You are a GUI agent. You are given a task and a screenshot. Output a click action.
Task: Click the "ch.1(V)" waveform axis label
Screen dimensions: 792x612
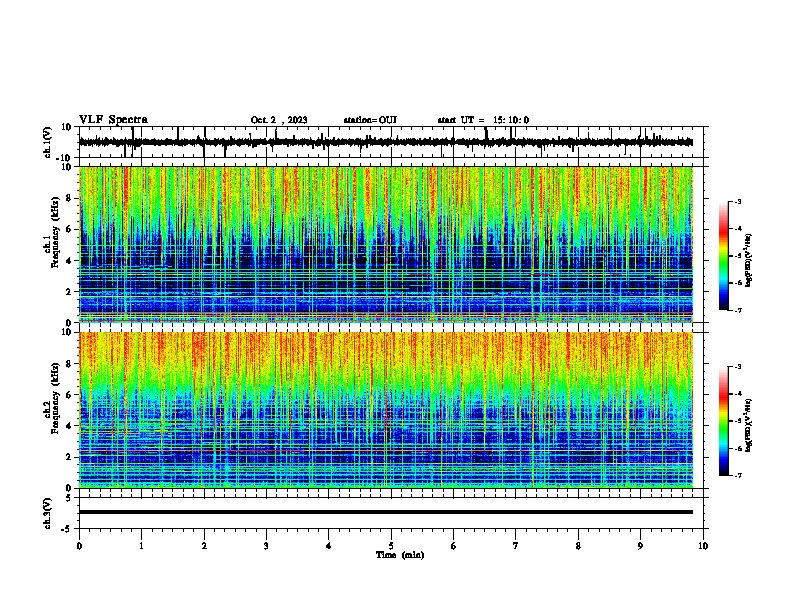coord(48,142)
